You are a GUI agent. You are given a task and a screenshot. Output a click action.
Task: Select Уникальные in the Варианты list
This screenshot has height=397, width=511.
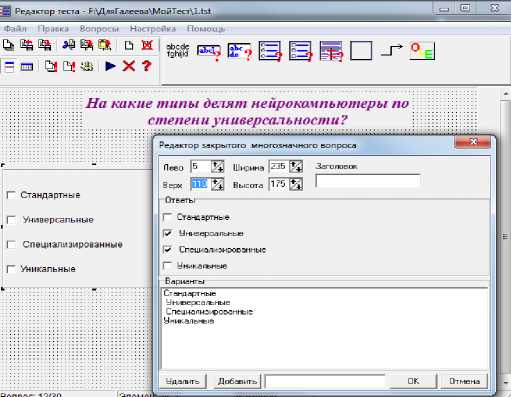(189, 321)
